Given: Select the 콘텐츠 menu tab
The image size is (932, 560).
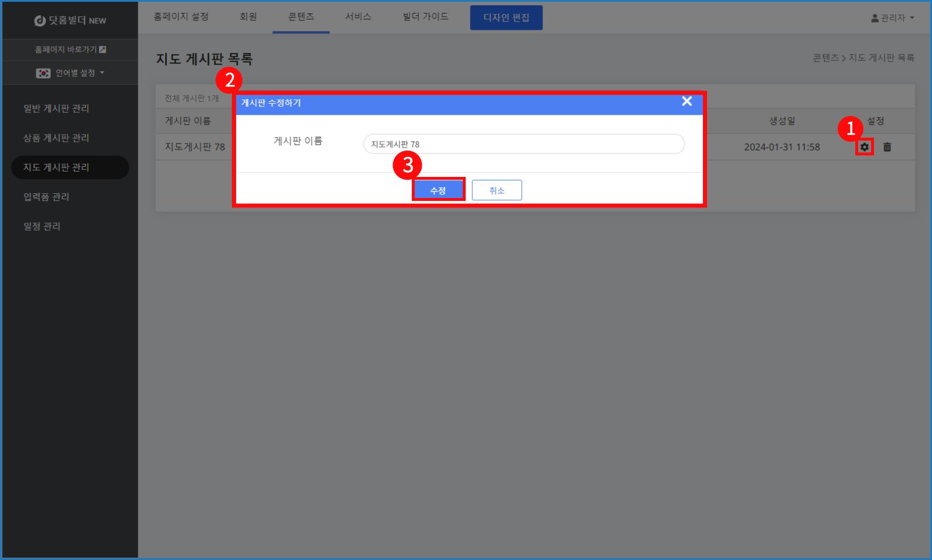Looking at the screenshot, I should tap(301, 17).
